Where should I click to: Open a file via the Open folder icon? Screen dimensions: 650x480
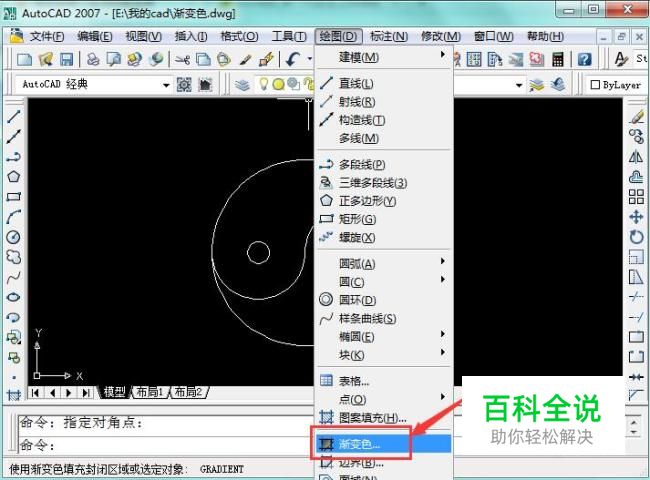45,60
